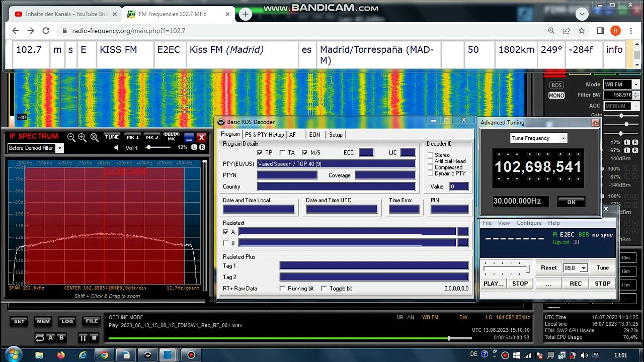
Task: Bookmark page with the star icon
Action: click(582, 31)
